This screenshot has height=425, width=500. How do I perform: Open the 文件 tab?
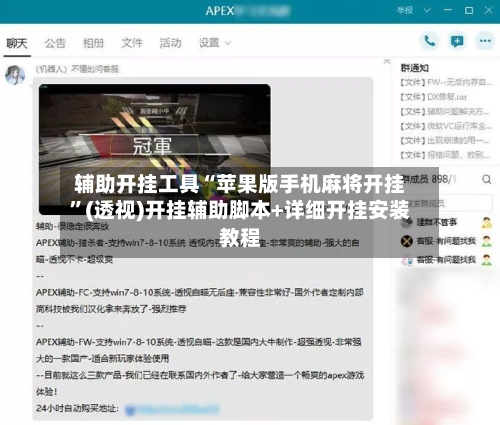pyautogui.click(x=132, y=43)
